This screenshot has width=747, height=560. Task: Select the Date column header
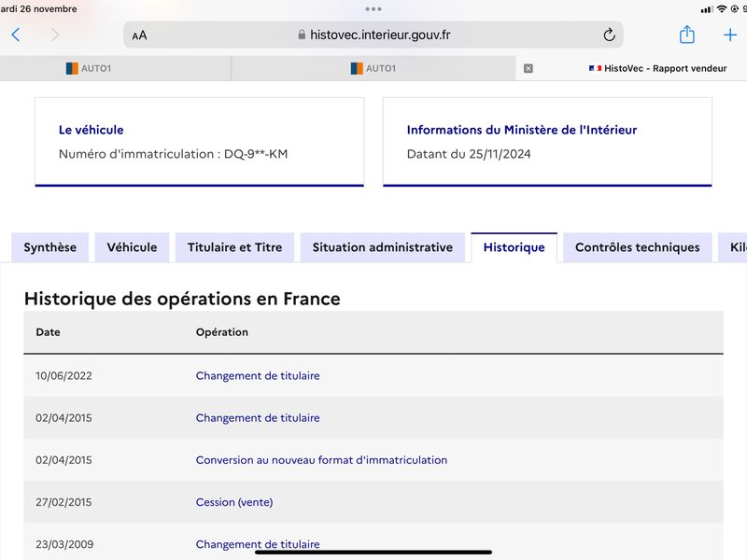(x=49, y=332)
